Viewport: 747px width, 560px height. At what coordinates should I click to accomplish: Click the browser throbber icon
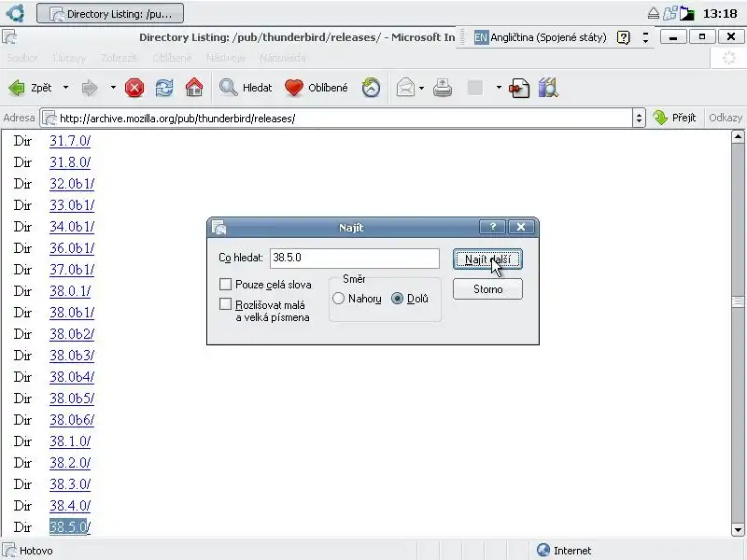pyautogui.click(x=729, y=58)
